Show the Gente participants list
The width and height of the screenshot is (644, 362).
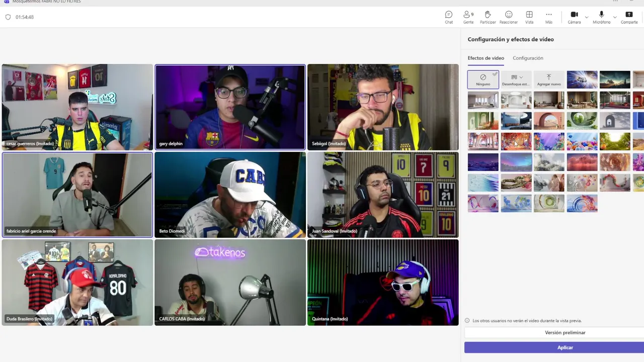click(x=468, y=17)
